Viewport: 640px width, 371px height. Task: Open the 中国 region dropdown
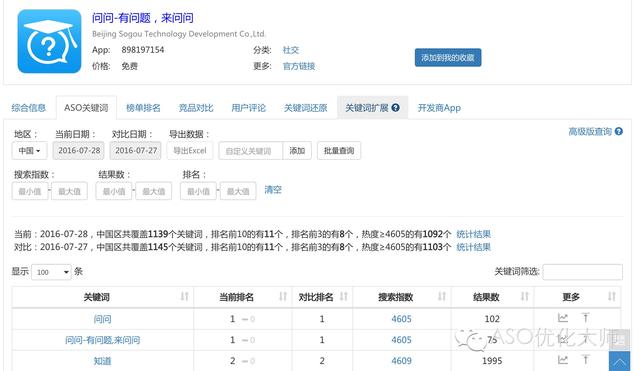(29, 151)
